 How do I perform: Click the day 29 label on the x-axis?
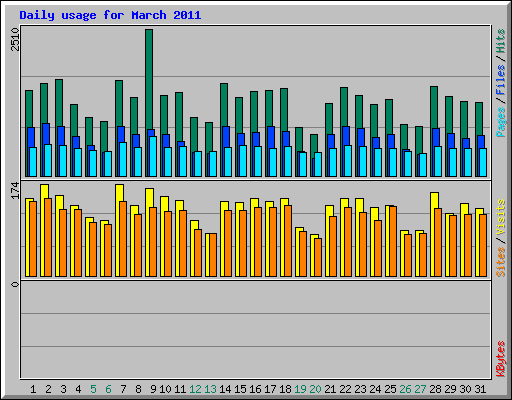450,389
